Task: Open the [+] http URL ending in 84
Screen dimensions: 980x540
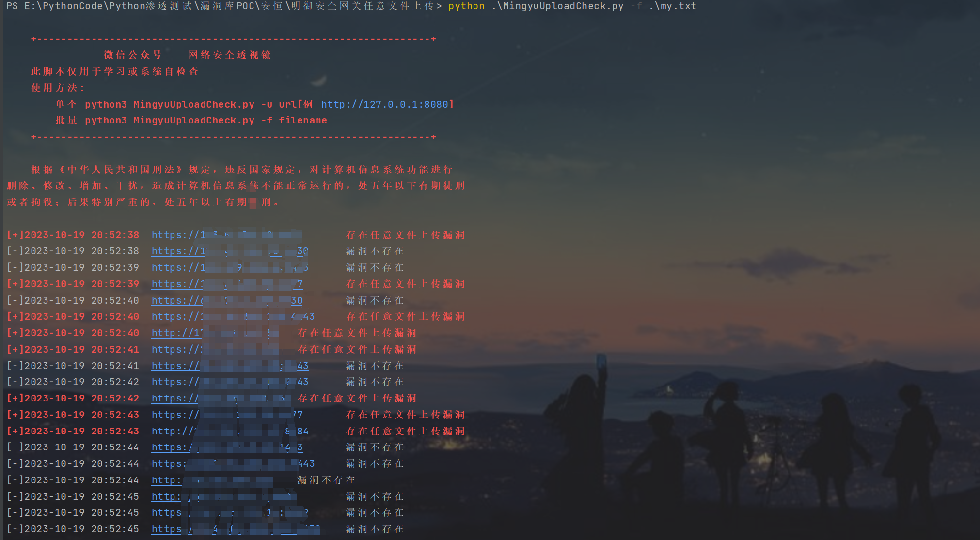Action: coord(173,431)
